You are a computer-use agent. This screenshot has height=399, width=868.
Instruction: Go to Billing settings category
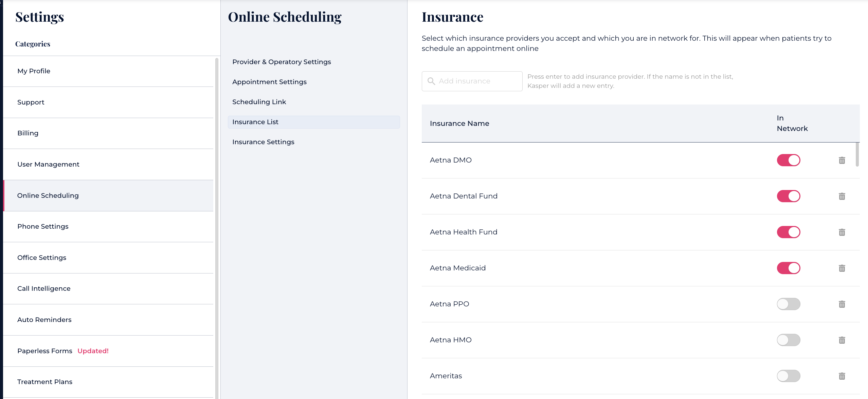coord(28,133)
